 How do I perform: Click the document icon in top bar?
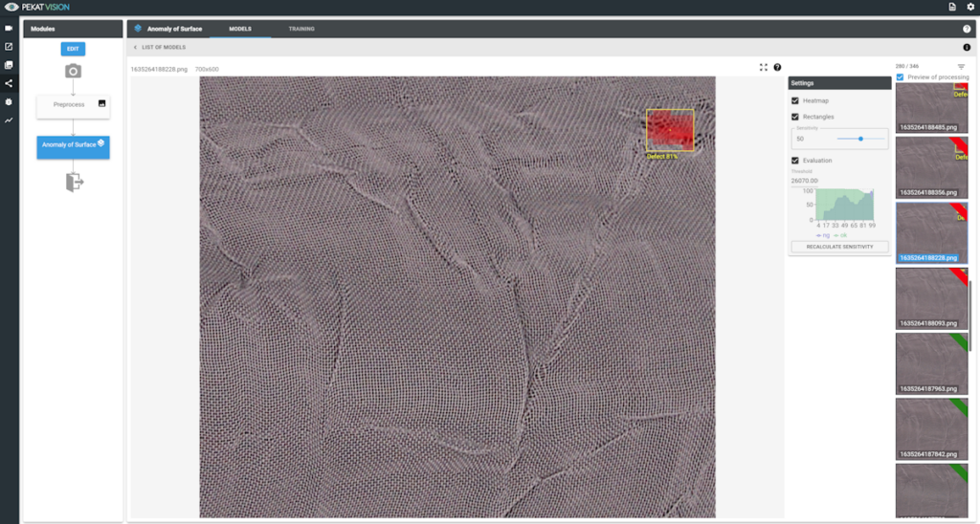(x=952, y=8)
